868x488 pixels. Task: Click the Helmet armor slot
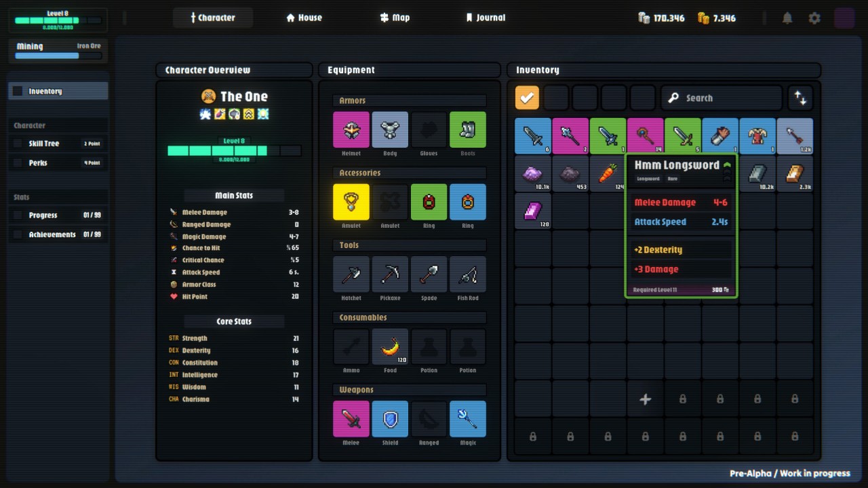(x=351, y=129)
